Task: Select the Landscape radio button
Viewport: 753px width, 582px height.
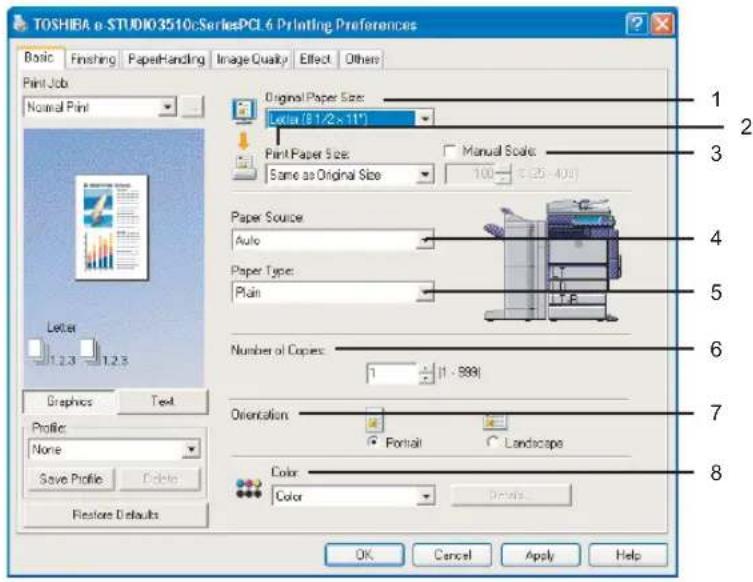Action: 492,442
